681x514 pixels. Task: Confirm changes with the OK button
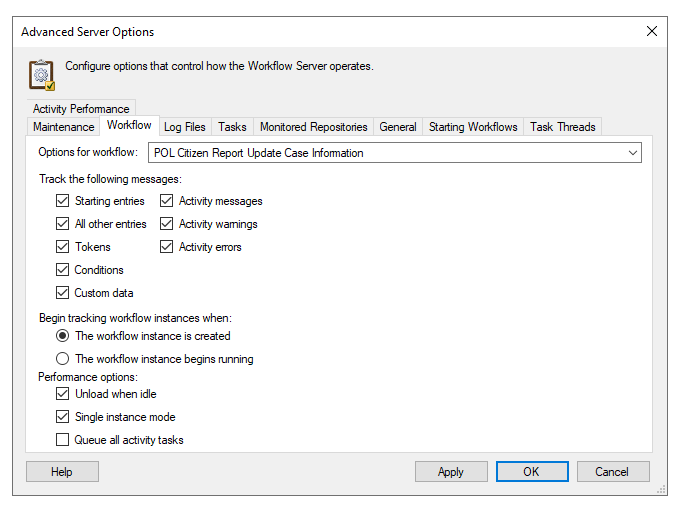pyautogui.click(x=532, y=472)
